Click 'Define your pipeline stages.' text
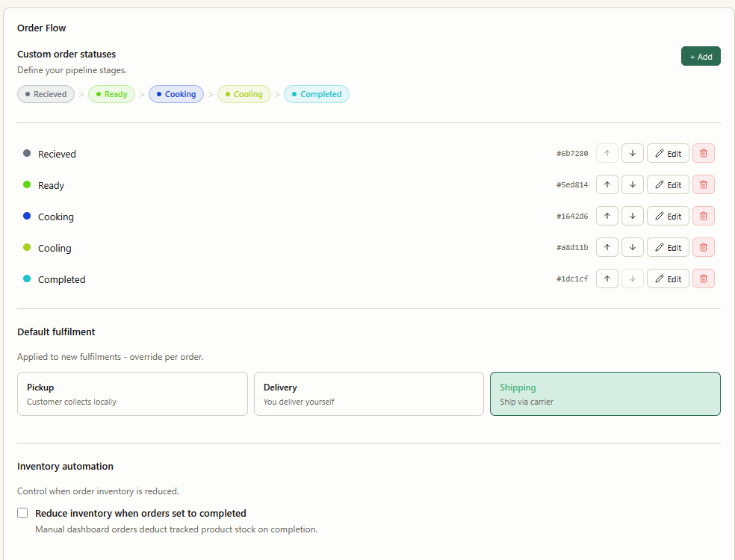 (x=72, y=70)
